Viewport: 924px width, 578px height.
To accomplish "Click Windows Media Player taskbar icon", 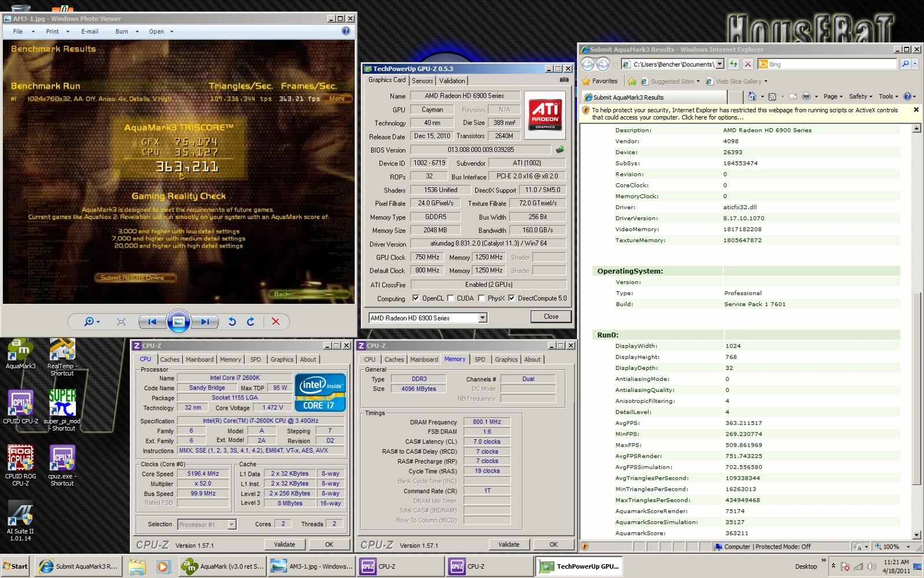I will pos(163,566).
